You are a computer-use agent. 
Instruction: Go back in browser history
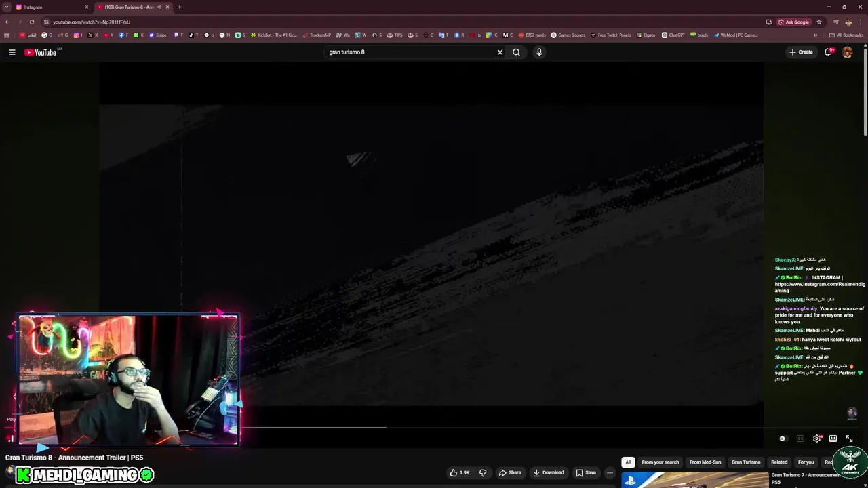tap(7, 22)
